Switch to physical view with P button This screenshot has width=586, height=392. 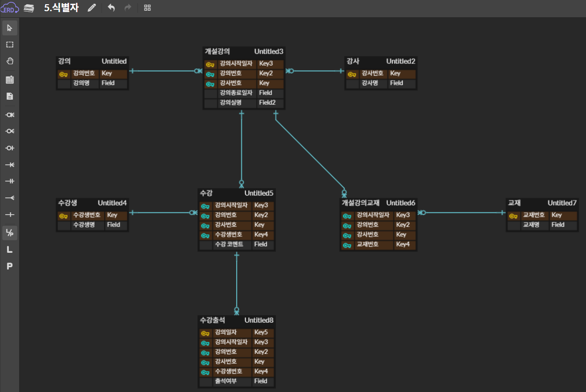click(10, 266)
